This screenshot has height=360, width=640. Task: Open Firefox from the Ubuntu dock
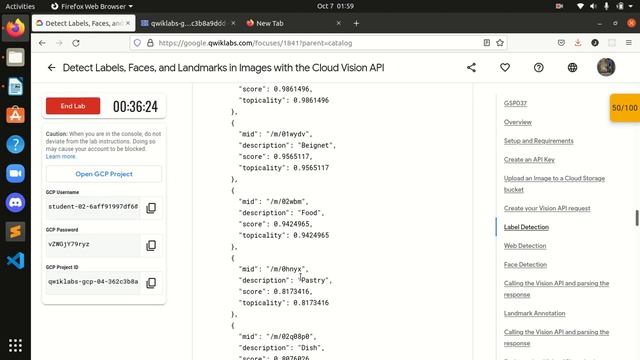click(16, 28)
